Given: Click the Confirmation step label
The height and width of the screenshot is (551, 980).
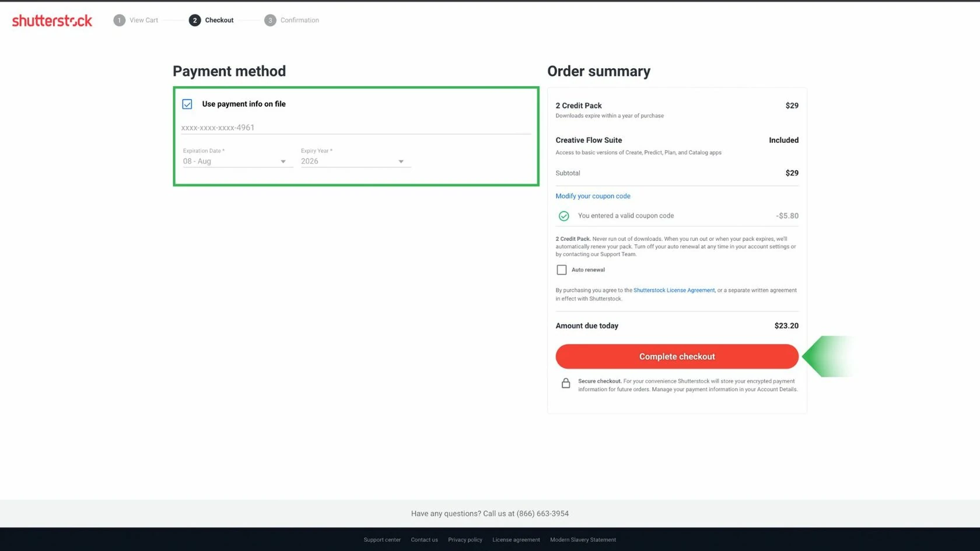Looking at the screenshot, I should [x=300, y=20].
